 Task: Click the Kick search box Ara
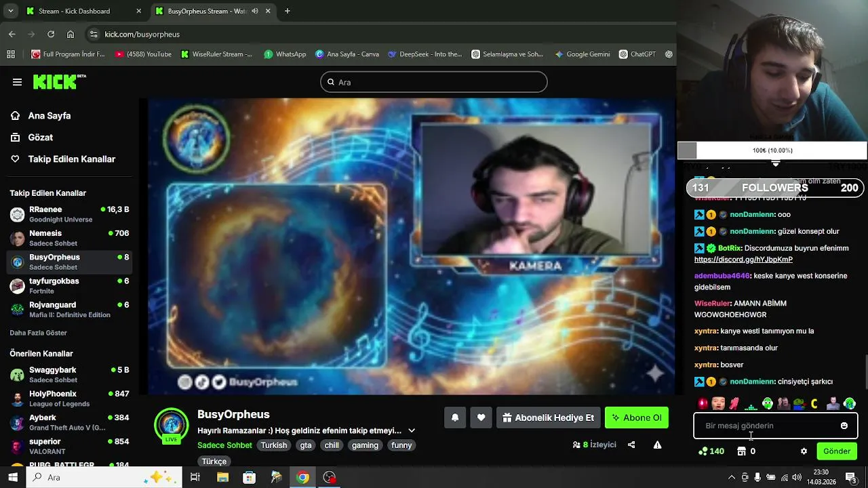(x=434, y=82)
